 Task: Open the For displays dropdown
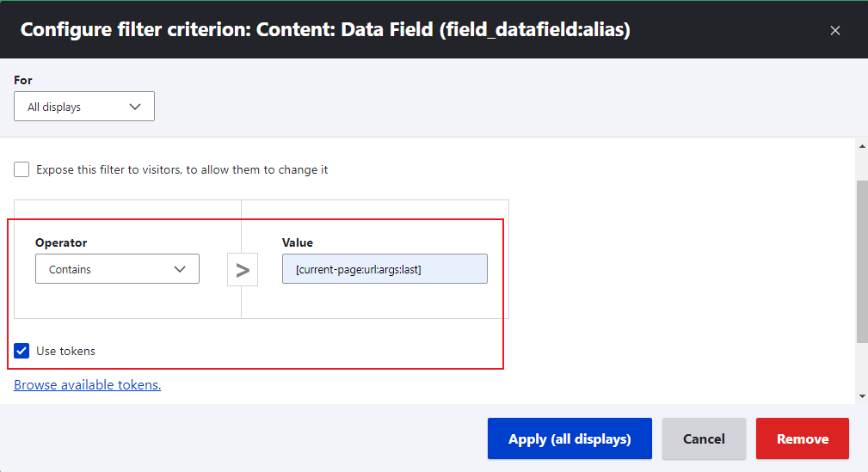tap(84, 107)
